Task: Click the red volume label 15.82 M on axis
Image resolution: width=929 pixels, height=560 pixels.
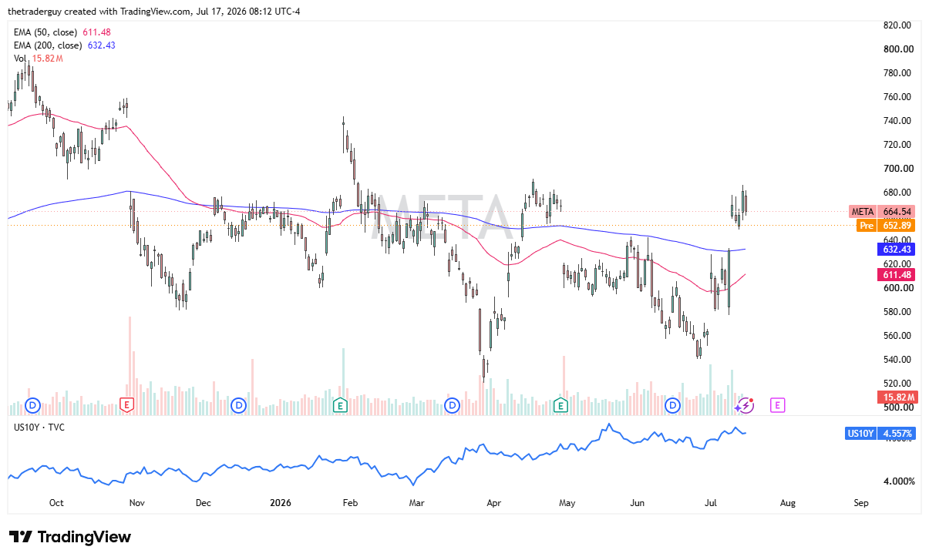Action: tap(897, 397)
